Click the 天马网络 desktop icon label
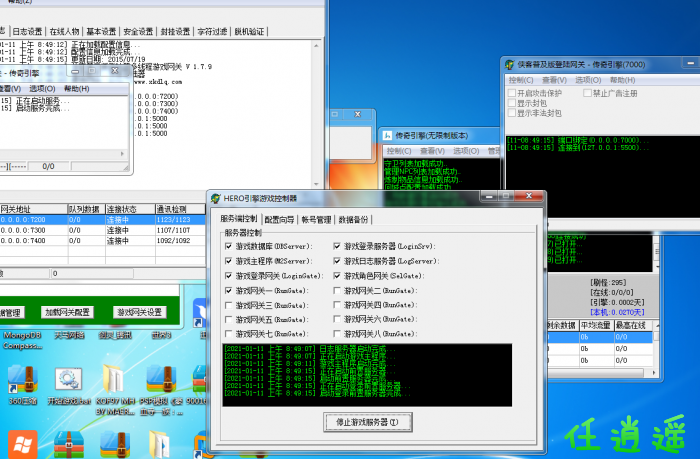The height and width of the screenshot is (459, 700). click(x=69, y=335)
